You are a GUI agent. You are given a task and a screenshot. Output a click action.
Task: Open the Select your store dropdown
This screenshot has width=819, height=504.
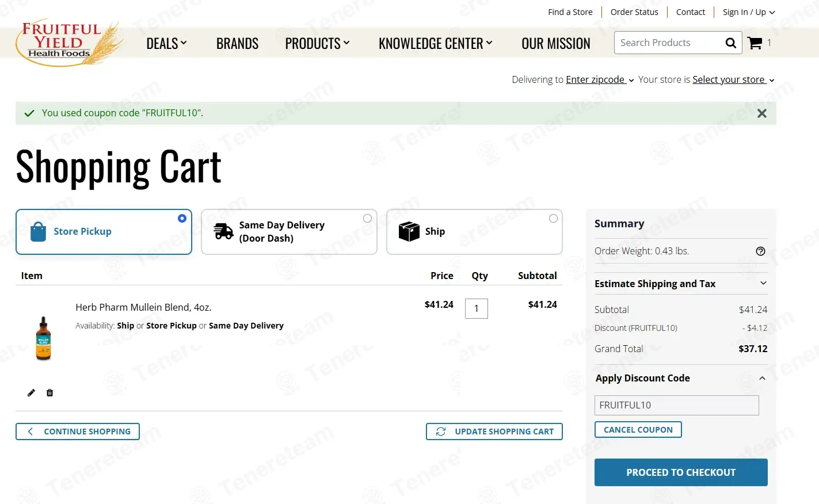(733, 79)
